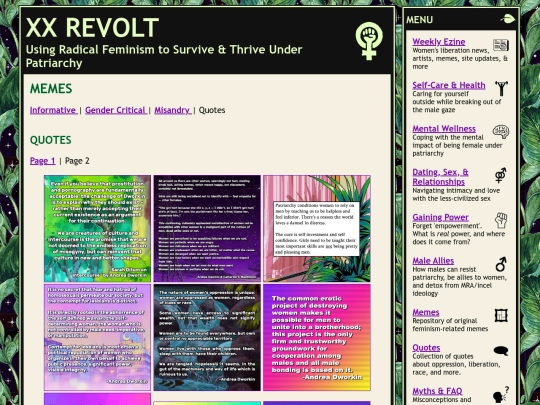
Task: Click the QUOTES section heading
Action: (51, 140)
